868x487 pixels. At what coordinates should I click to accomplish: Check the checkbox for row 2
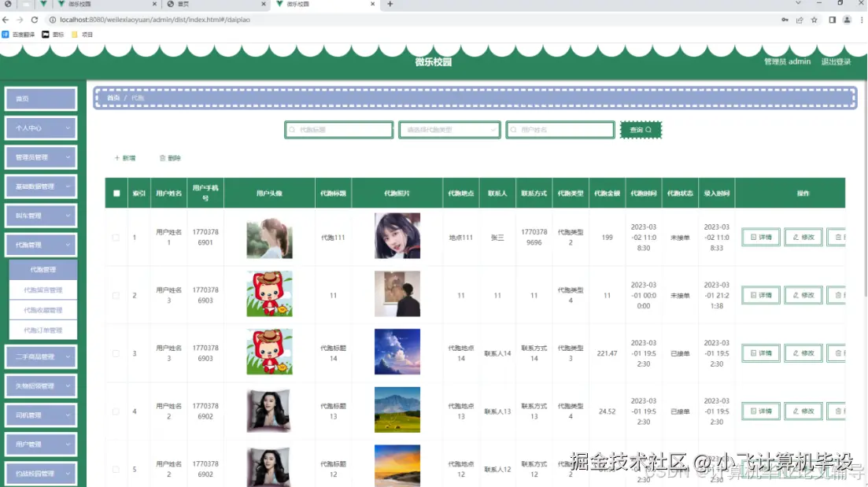[x=116, y=296]
